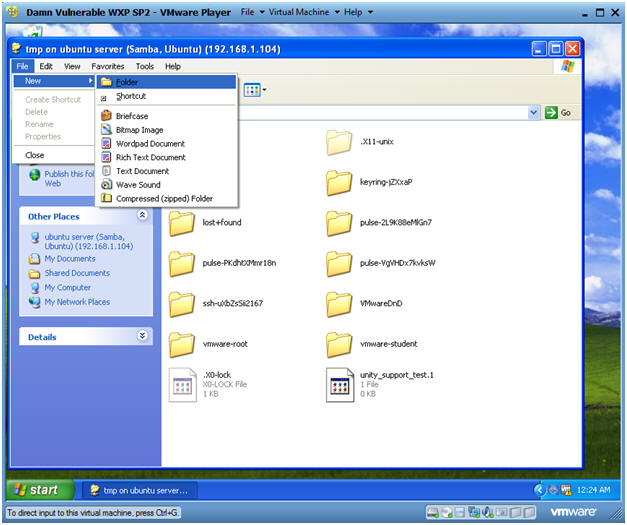Select the pulse-VgVHDx7kvksW folder icon
Image resolution: width=627 pixels, height=525 pixels.
point(339,263)
